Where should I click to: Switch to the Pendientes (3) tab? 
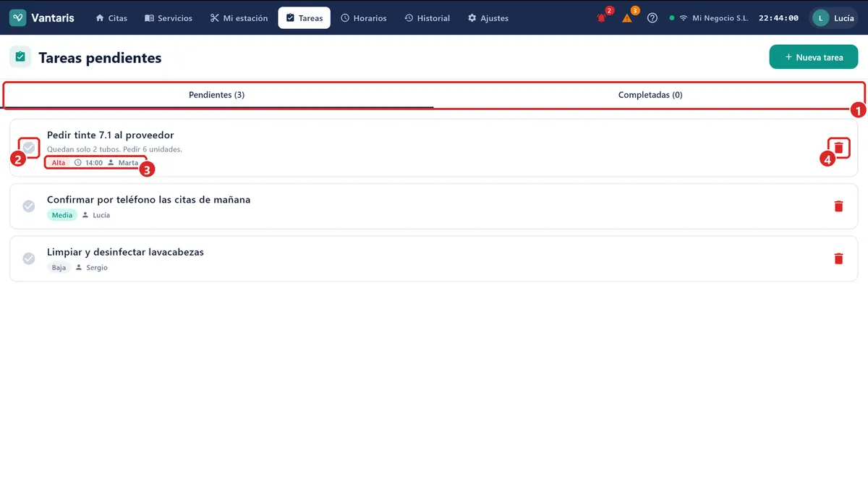217,95
